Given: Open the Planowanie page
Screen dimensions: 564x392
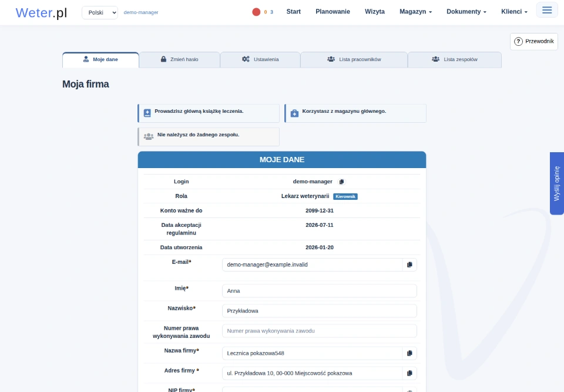Looking at the screenshot, I should tap(333, 12).
